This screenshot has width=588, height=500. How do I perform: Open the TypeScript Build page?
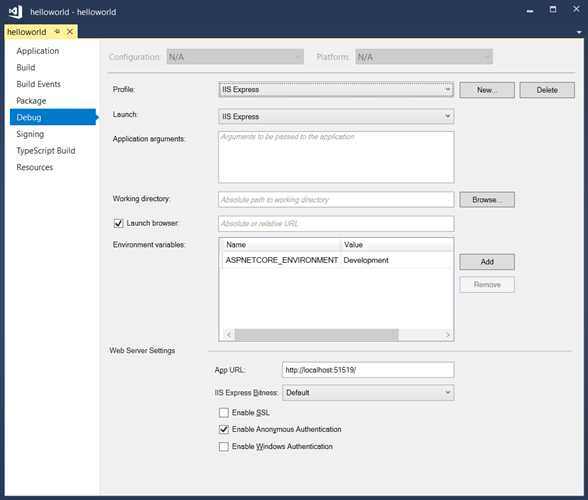pos(46,150)
